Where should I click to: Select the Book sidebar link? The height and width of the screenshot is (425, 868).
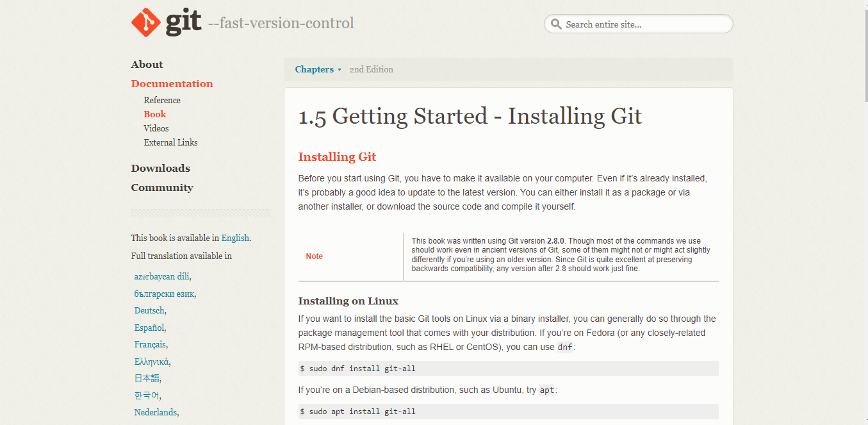pyautogui.click(x=154, y=114)
